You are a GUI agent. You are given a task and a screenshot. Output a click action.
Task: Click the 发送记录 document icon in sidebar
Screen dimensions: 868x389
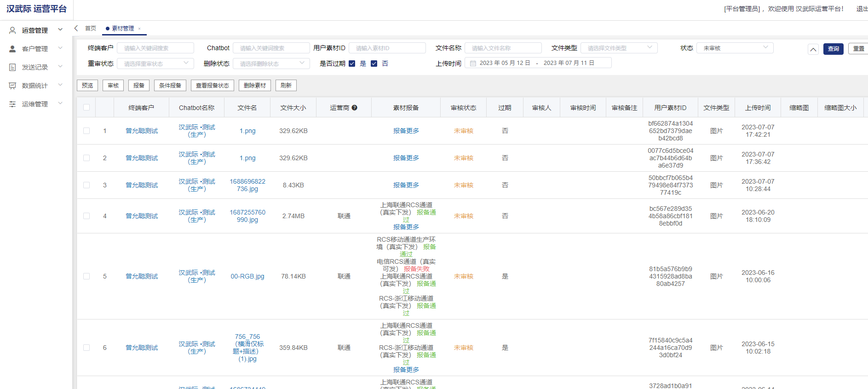point(12,67)
